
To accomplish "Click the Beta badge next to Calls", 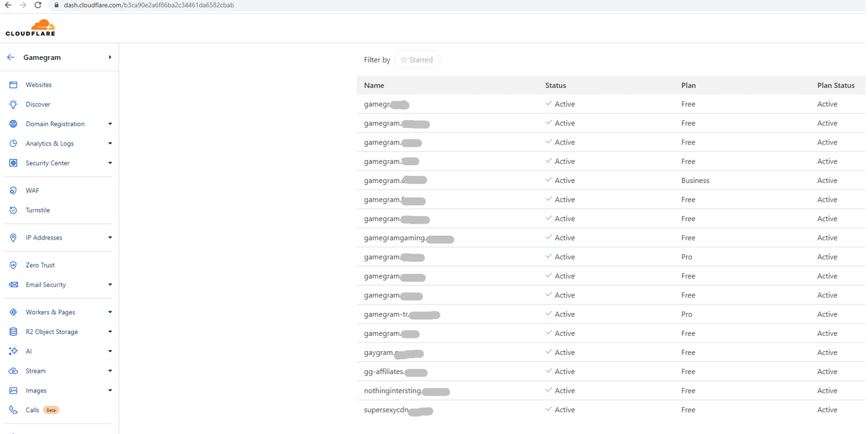I will pyautogui.click(x=51, y=410).
